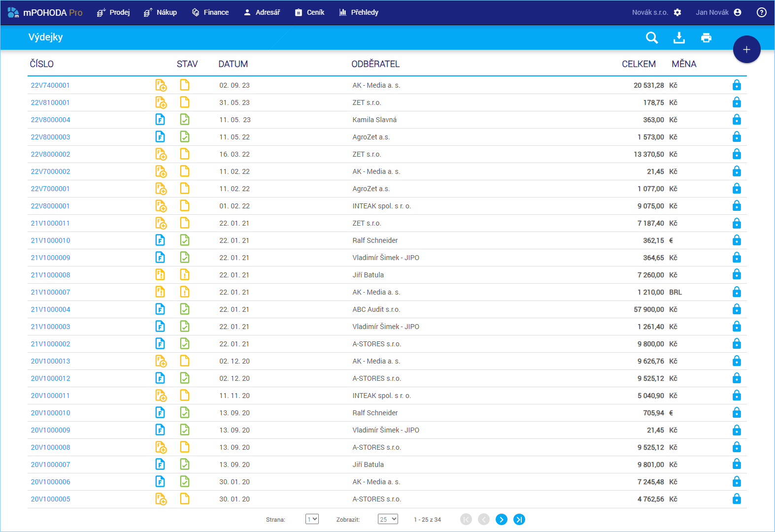The height and width of the screenshot is (532, 775).
Task: Click the first page button
Action: [466, 519]
